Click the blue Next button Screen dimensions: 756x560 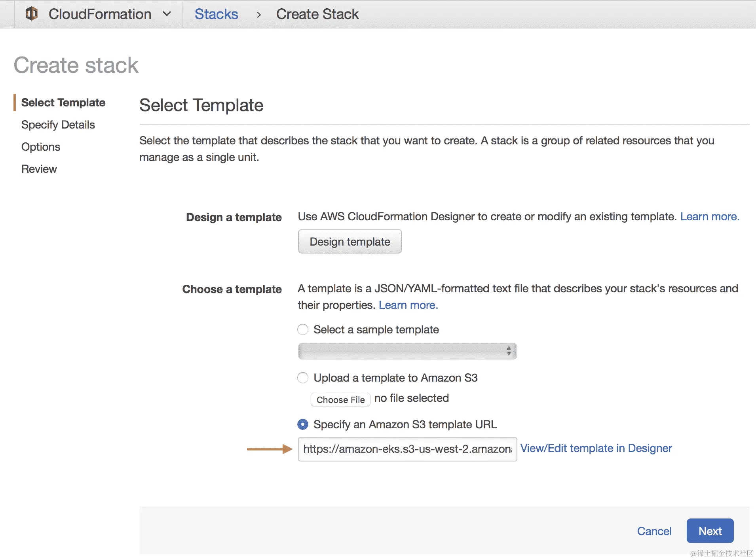click(x=710, y=531)
